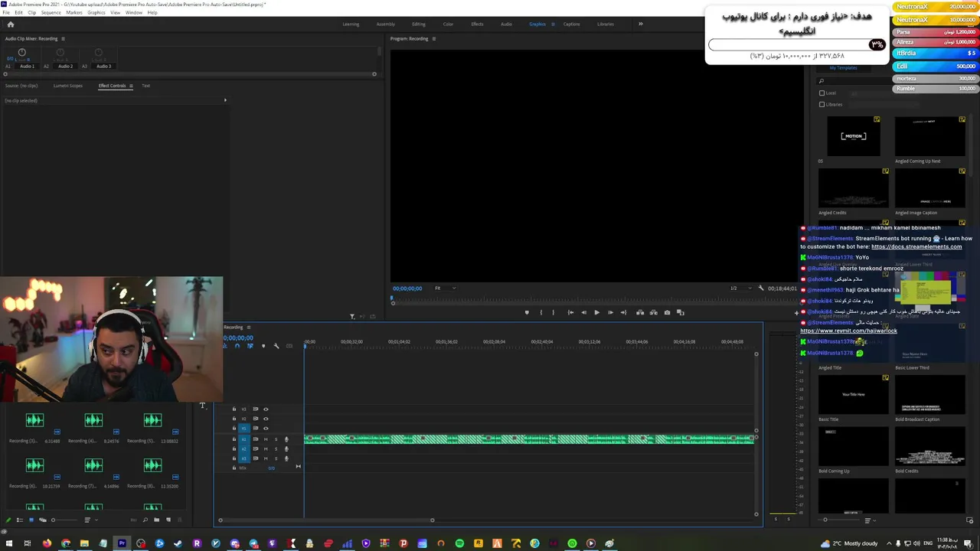
Task: Switch to the Text panel tab
Action: pyautogui.click(x=145, y=86)
